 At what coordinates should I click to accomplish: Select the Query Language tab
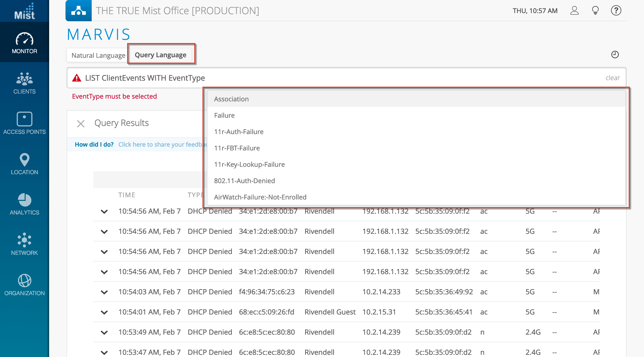(x=160, y=55)
